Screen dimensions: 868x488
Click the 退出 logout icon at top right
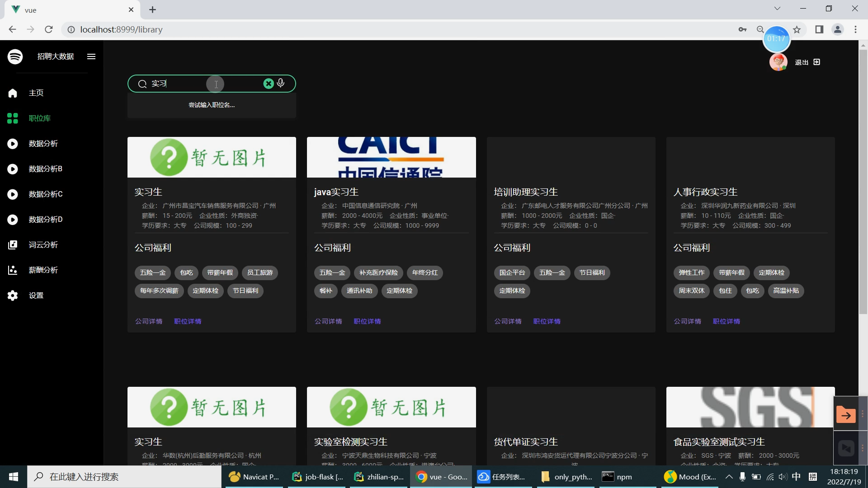[816, 62]
